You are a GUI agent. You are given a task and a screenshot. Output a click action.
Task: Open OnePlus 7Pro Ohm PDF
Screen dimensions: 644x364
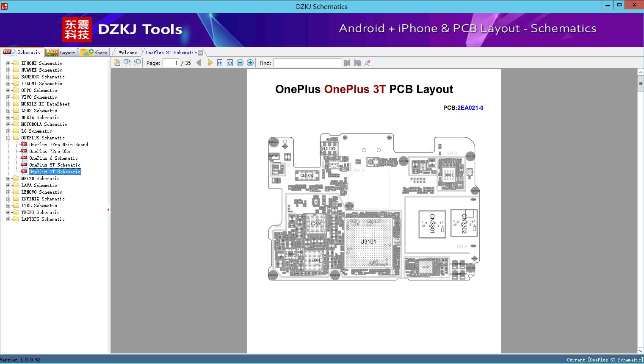pos(50,151)
